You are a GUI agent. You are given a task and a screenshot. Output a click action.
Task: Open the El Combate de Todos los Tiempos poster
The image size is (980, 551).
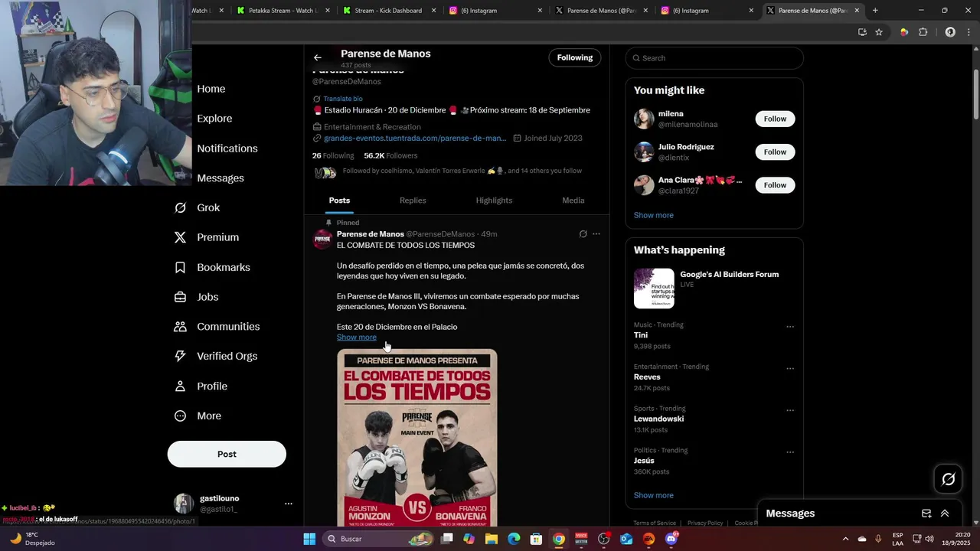417,438
